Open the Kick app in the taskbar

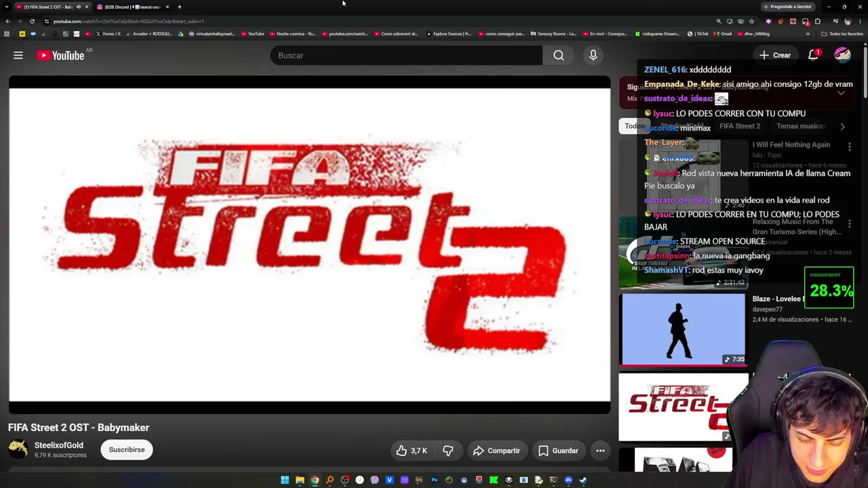point(494,481)
